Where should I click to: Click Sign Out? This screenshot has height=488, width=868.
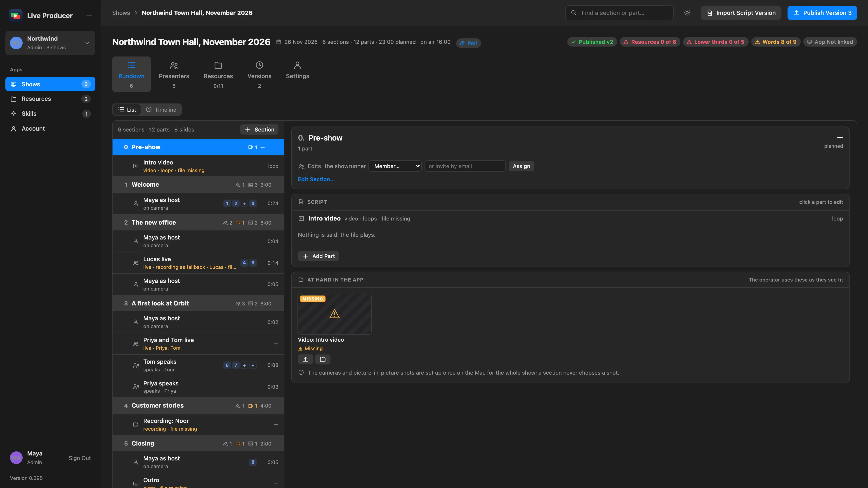pos(80,458)
